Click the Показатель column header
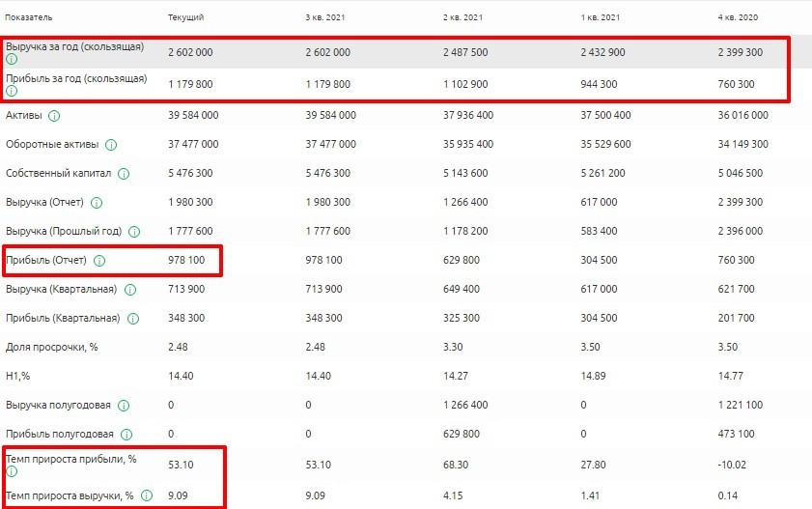812x509 pixels. (29, 18)
